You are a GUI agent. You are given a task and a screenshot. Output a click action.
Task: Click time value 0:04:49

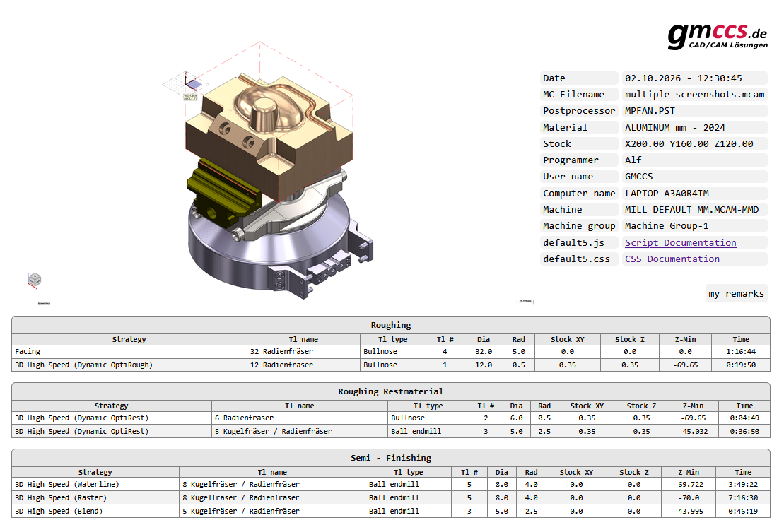[x=744, y=418]
